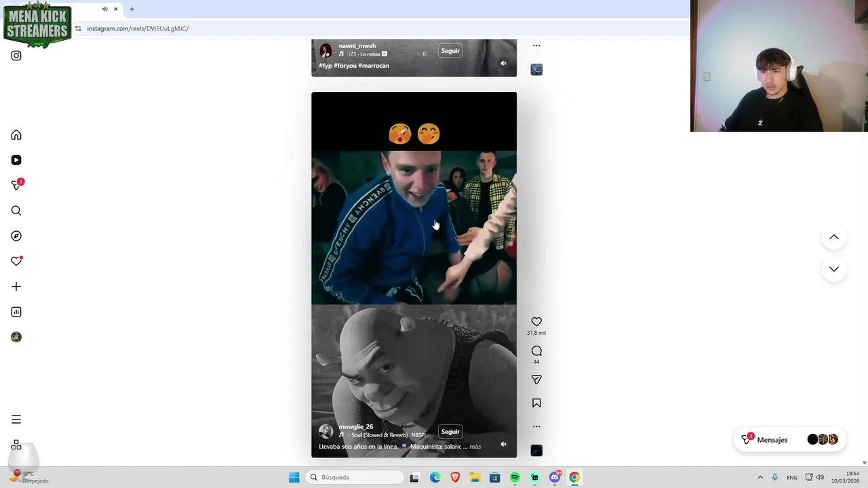The height and width of the screenshot is (488, 868).
Task: Launch Microsoft Edge from taskbar
Action: pos(435,478)
